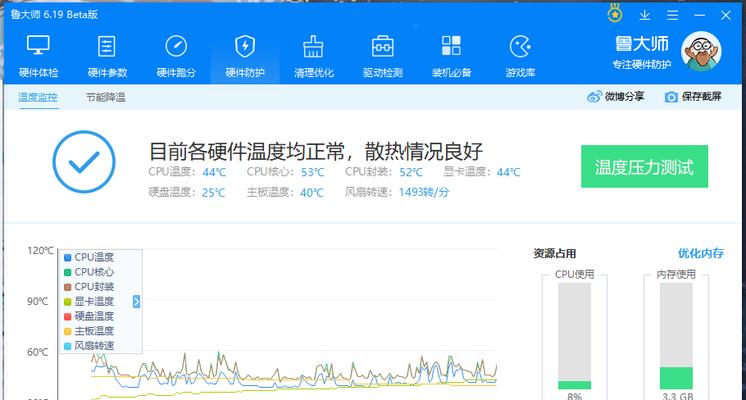The image size is (746, 400).
Task: Click the download arrow icon in title bar
Action: [644, 15]
